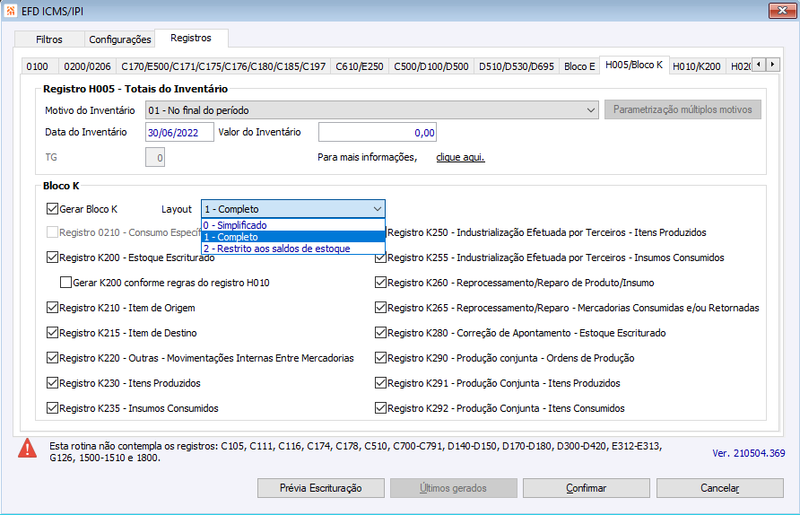Select the Registros tab
The width and height of the screenshot is (800, 515).
pos(191,38)
